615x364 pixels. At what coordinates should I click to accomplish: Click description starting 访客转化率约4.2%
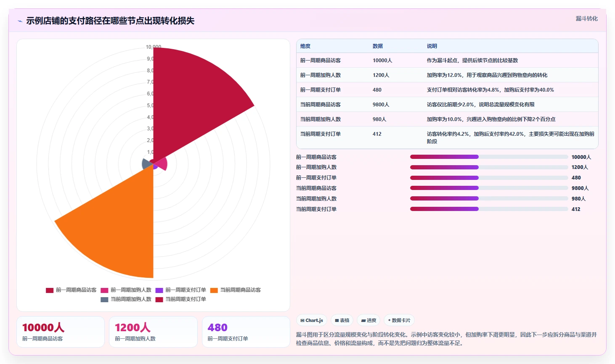click(x=511, y=138)
